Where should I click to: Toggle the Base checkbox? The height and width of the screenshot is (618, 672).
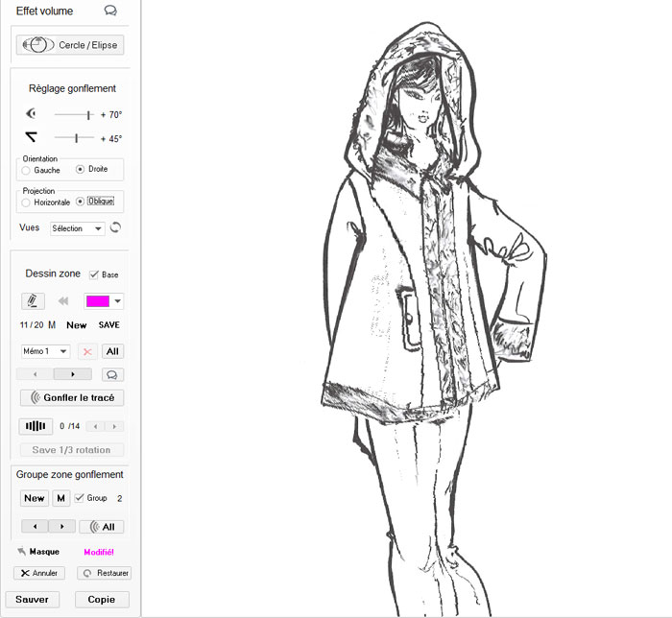[94, 274]
